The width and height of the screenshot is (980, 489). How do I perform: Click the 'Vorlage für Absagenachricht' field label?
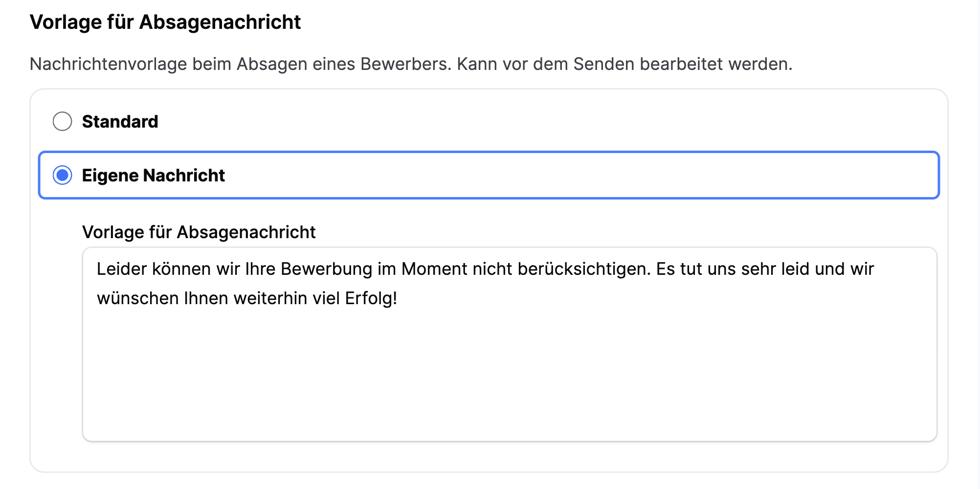click(x=200, y=232)
